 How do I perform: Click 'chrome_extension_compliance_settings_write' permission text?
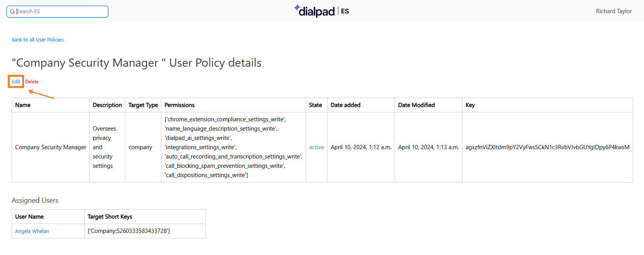coord(225,119)
